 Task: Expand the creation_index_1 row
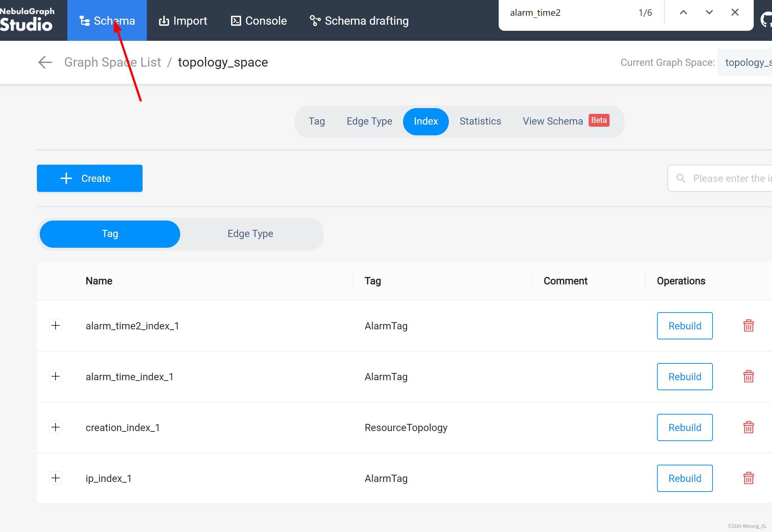click(x=56, y=427)
